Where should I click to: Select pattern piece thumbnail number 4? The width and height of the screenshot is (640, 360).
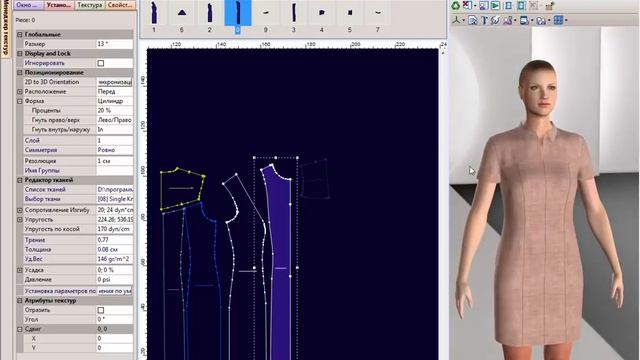coord(322,13)
